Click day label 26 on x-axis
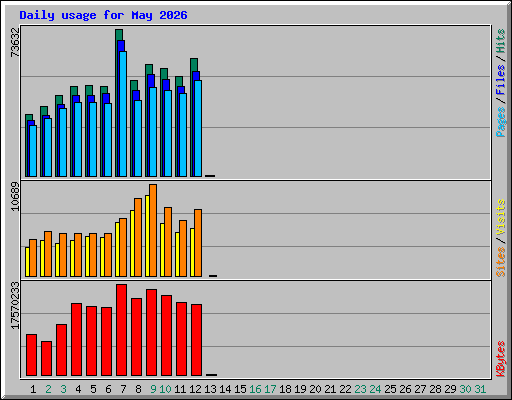 (405, 389)
